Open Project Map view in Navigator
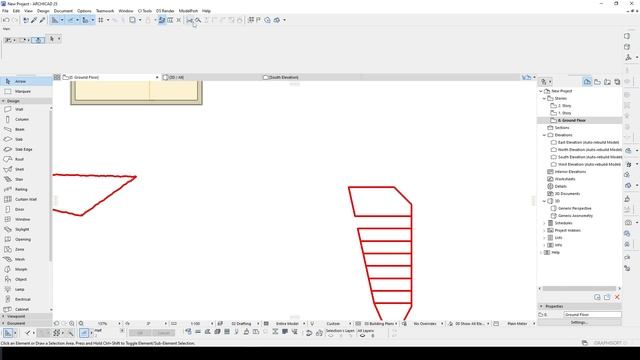Image resolution: width=640 pixels, height=360 pixels. pos(587,82)
